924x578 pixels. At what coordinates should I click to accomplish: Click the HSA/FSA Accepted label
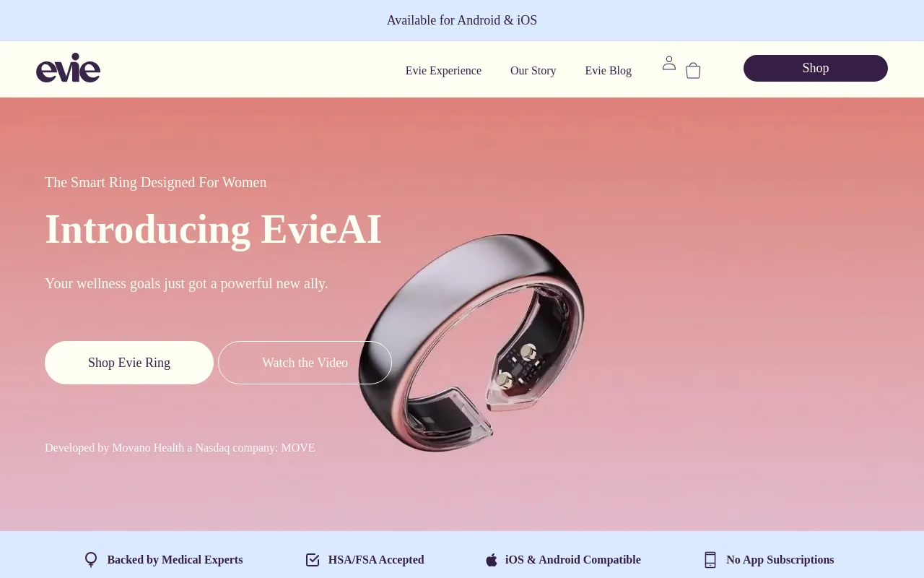(376, 560)
